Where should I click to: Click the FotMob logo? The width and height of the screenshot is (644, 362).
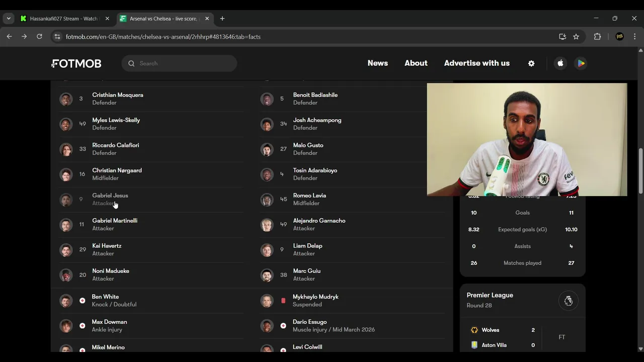(x=76, y=63)
